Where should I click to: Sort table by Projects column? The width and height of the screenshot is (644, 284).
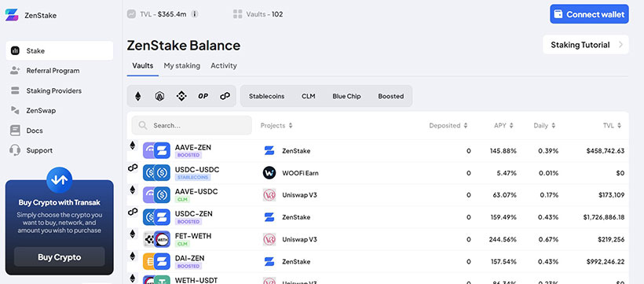(x=276, y=126)
